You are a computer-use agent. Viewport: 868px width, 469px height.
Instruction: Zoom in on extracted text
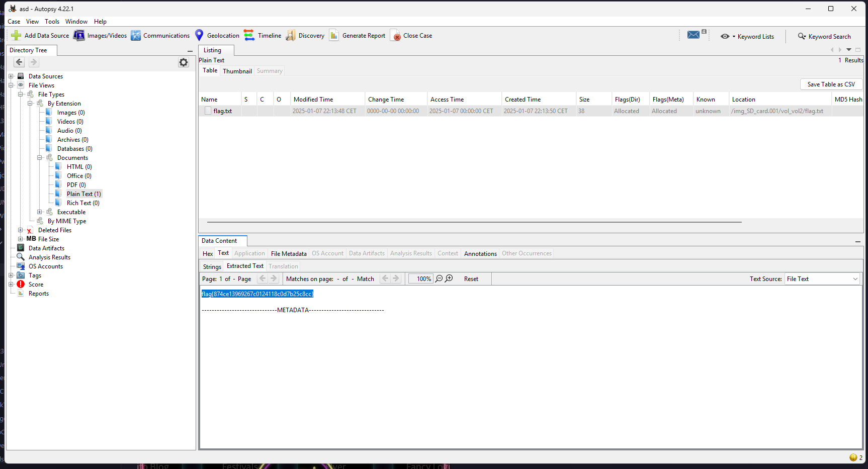449,278
